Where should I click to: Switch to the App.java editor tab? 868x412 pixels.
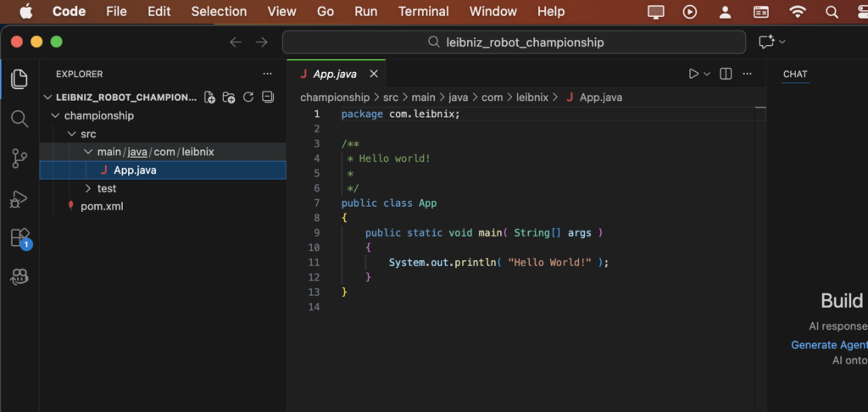334,74
